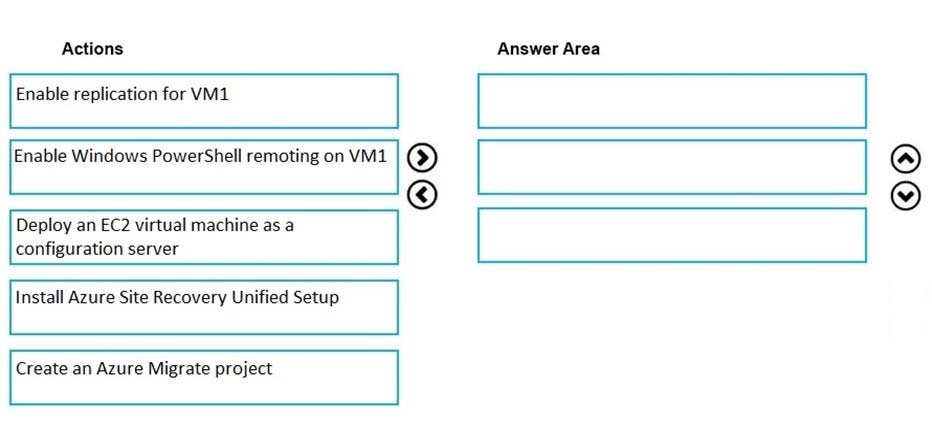The image size is (932, 426).
Task: Click the move left arrow icon
Action: point(423,195)
